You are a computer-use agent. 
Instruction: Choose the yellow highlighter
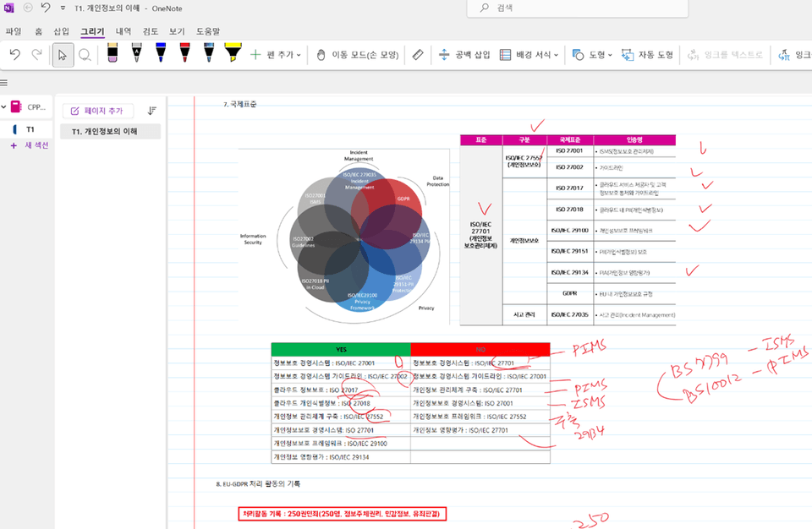click(233, 52)
